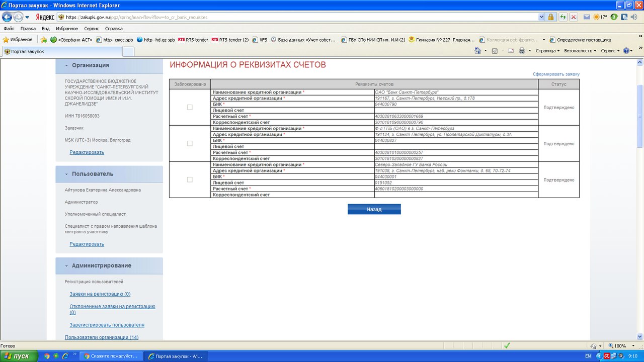The width and height of the screenshot is (644, 362).
Task: Select the Портал закупок browser tab
Action: 62,51
